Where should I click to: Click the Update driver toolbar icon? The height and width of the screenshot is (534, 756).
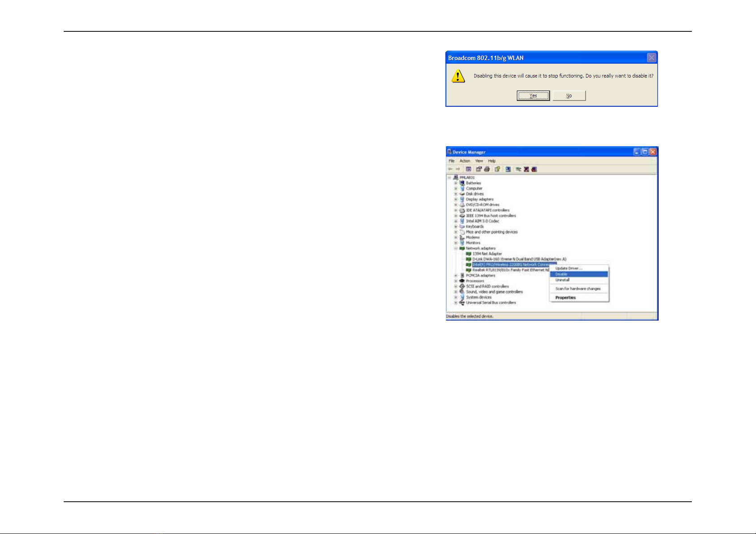518,169
